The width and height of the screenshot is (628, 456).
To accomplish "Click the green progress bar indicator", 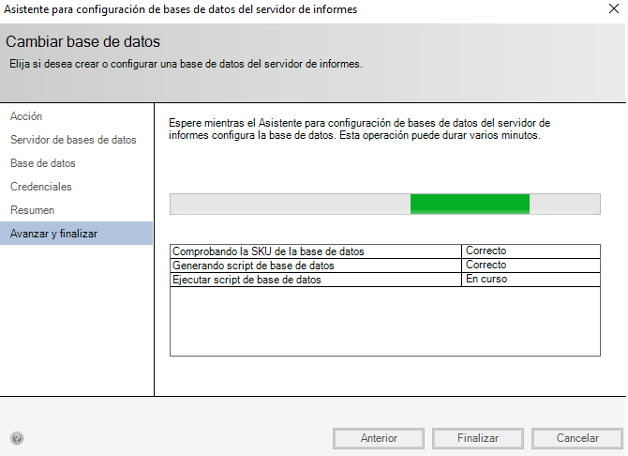I will coord(469,204).
